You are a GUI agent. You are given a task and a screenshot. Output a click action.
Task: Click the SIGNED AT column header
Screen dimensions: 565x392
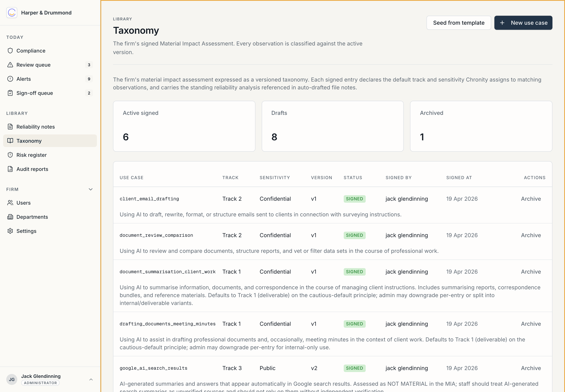point(459,178)
